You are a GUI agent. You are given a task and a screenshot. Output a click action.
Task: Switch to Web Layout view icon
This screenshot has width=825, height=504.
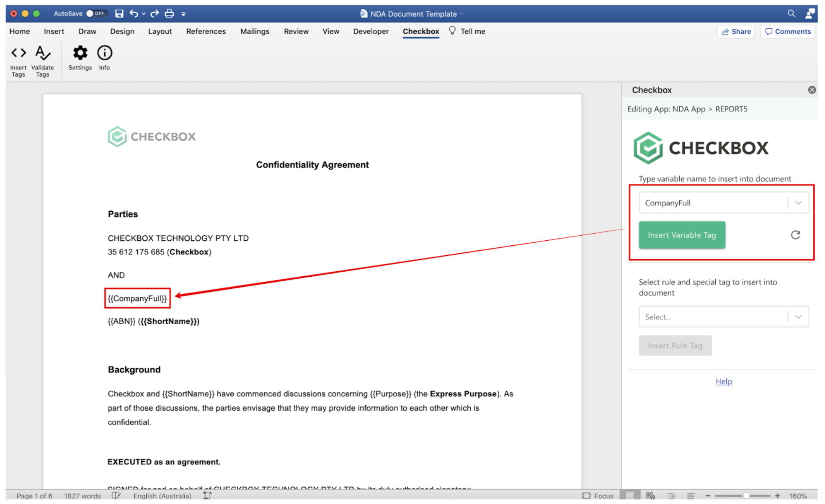(x=650, y=496)
